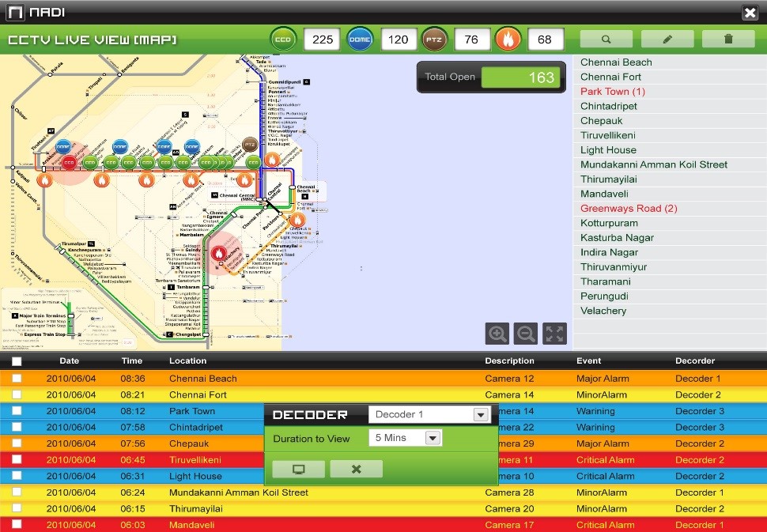Select Perungudi in station list
767x532 pixels.
pos(604,296)
